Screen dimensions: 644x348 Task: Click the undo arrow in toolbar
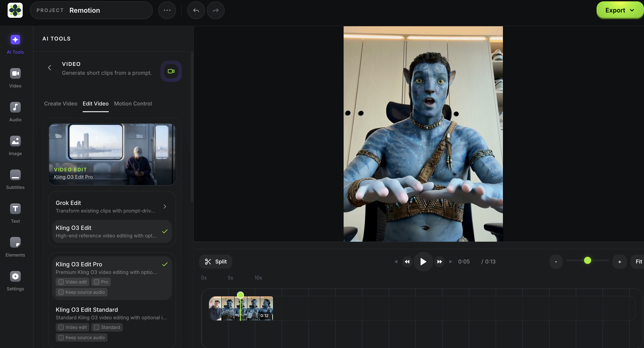(196, 10)
